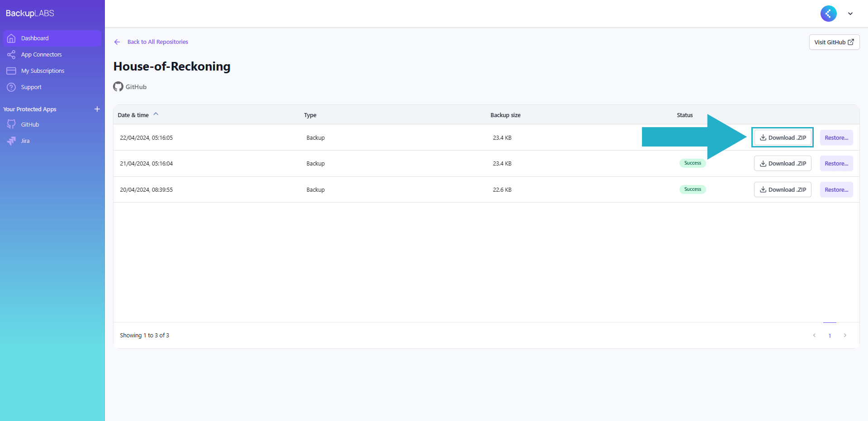Open Support section

(x=31, y=87)
